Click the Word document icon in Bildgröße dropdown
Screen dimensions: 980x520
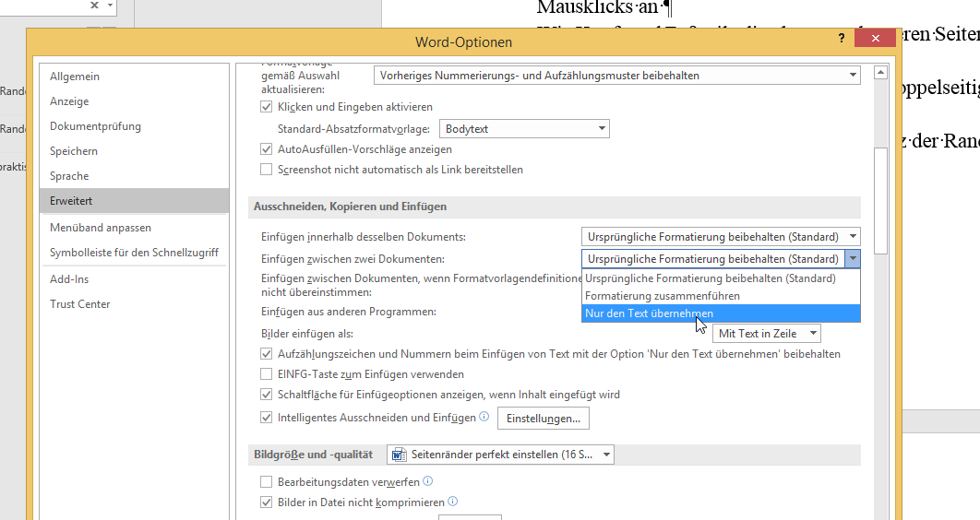coord(399,455)
